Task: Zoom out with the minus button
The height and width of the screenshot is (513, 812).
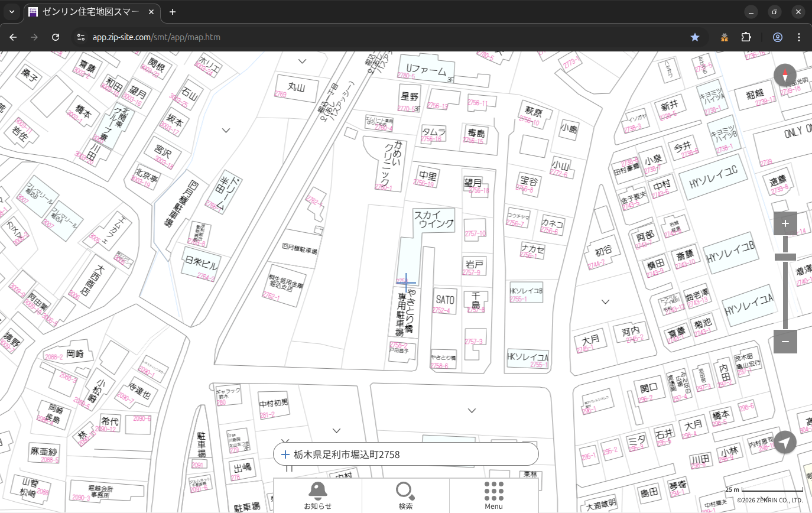Action: [785, 342]
